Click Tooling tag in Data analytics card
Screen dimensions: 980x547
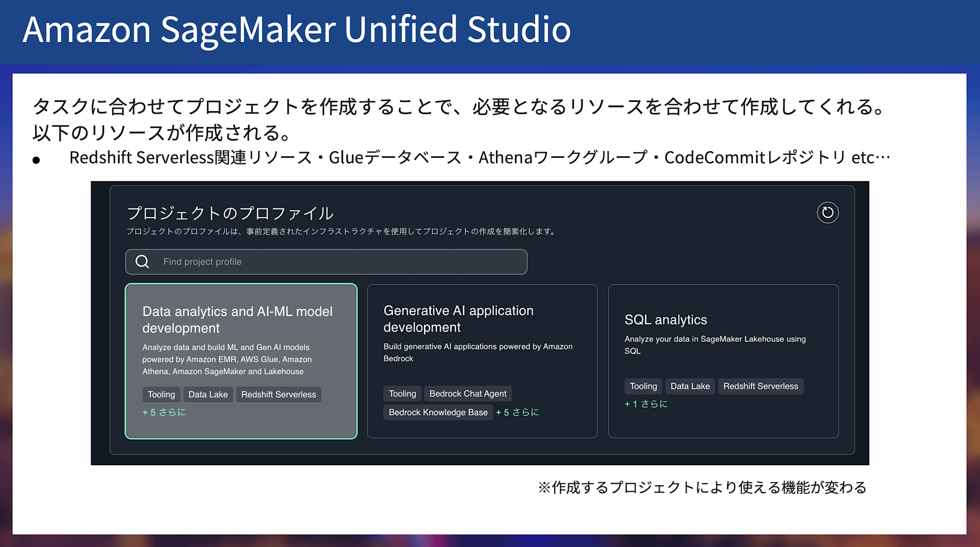click(x=161, y=394)
